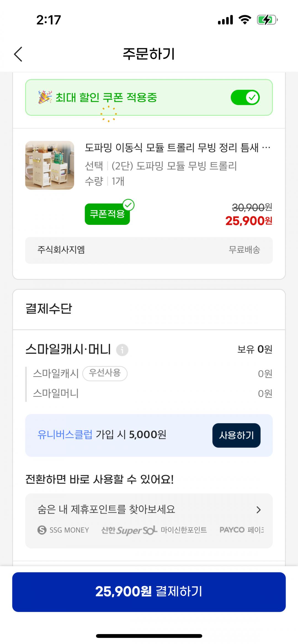Tap the 쿠폰적용 green badge
The image size is (298, 644).
pos(107,214)
